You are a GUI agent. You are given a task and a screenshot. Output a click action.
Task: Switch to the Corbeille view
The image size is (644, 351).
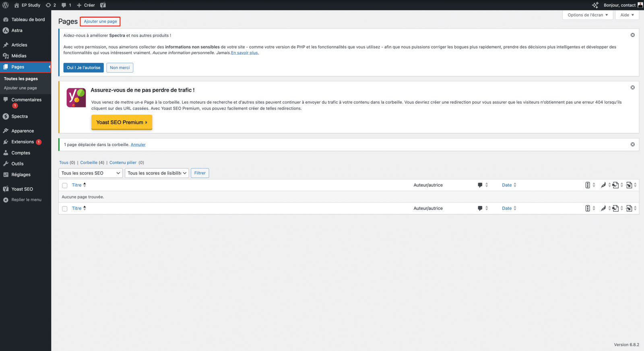(89, 163)
